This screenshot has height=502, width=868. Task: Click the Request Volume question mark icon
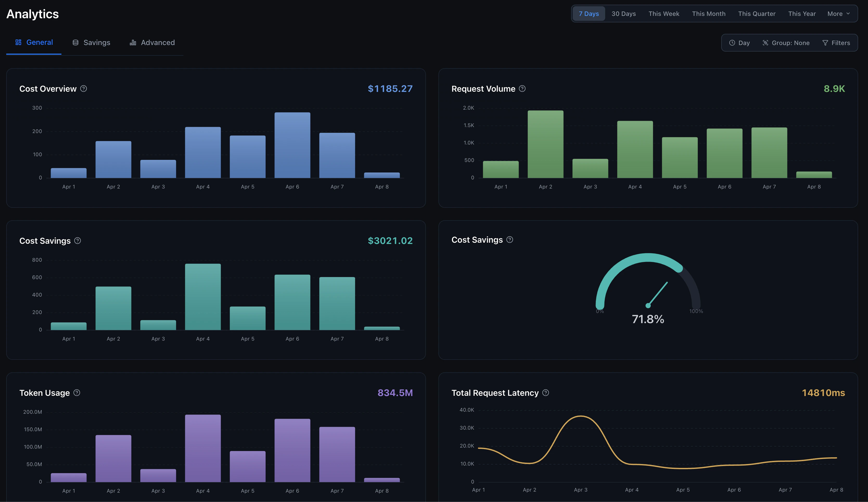pos(522,89)
